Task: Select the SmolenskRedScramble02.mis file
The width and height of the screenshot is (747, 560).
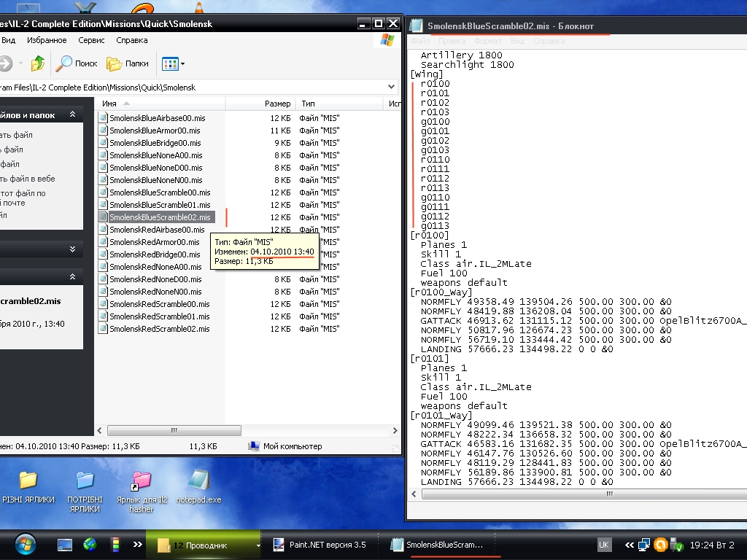Action: point(159,329)
